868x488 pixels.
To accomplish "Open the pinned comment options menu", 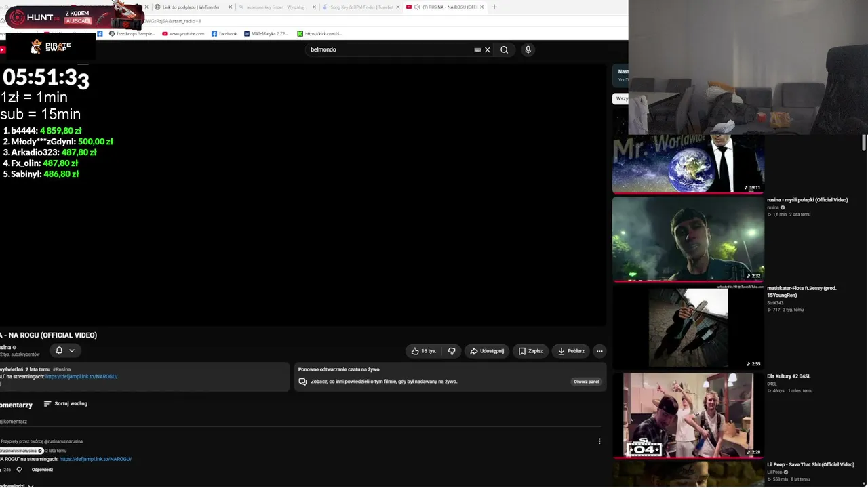I will [599, 441].
